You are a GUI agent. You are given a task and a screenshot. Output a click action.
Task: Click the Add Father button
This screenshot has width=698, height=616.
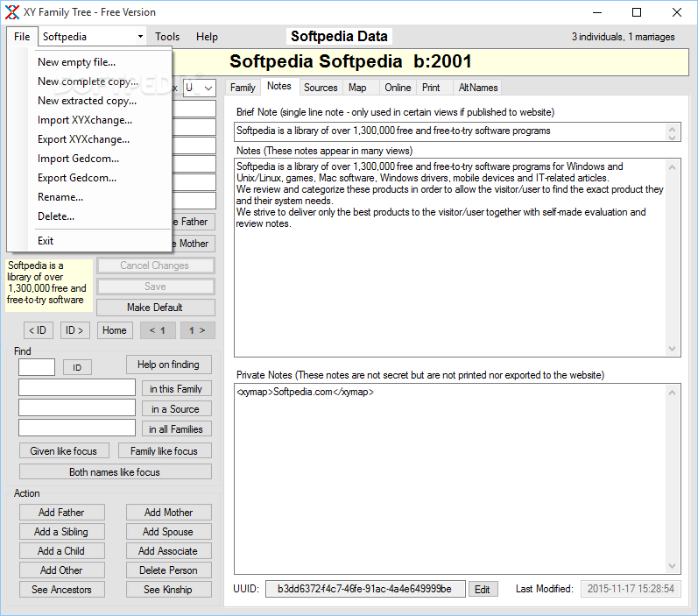(61, 513)
